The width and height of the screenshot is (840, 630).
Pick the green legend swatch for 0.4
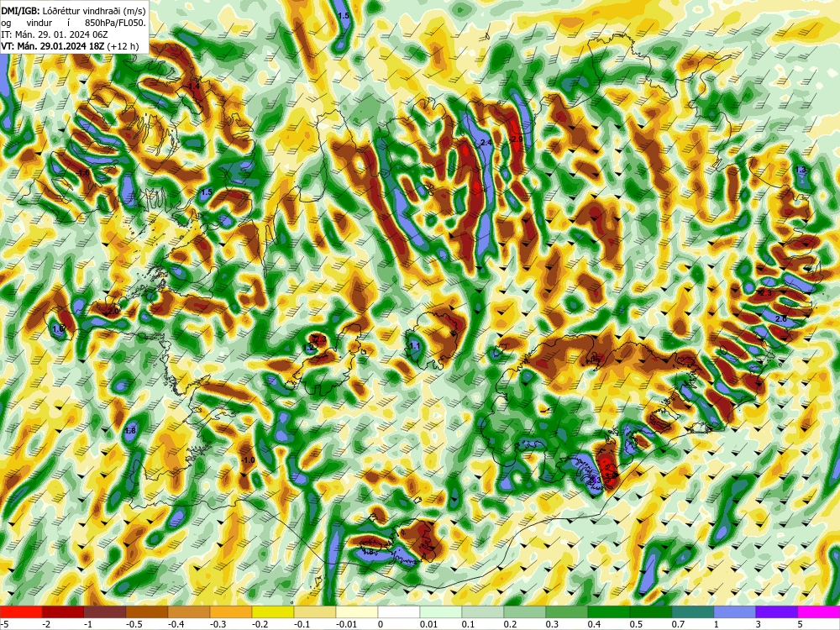click(x=609, y=612)
